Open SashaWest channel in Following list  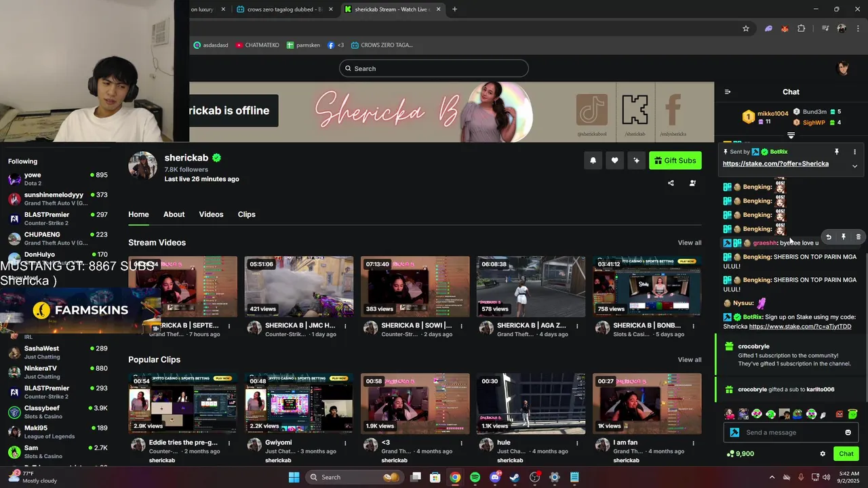(58, 352)
